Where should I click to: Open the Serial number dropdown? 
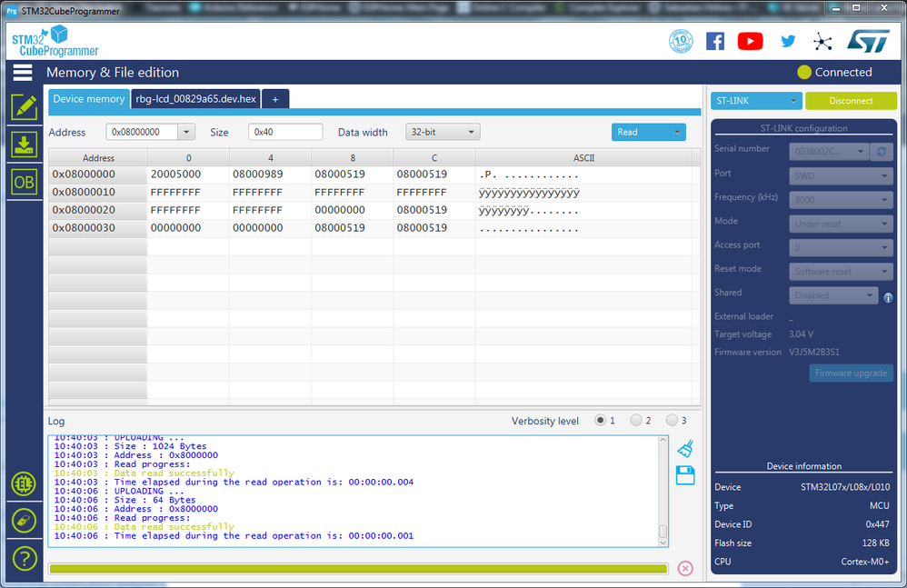pos(830,152)
